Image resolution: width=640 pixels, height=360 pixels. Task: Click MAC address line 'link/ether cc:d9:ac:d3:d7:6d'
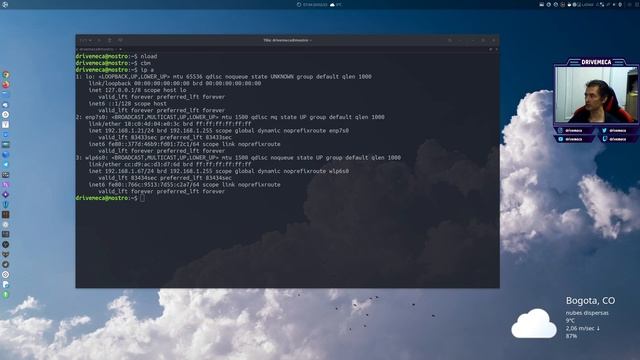[170, 164]
